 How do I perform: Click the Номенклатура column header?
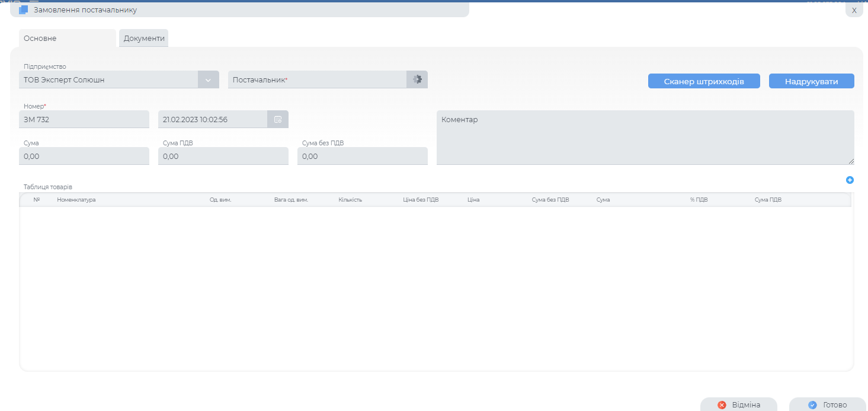tap(76, 200)
